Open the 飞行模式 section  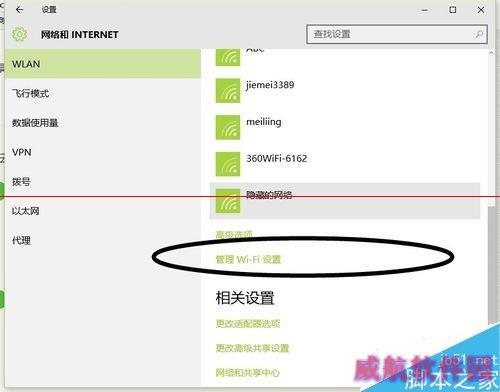pyautogui.click(x=103, y=93)
